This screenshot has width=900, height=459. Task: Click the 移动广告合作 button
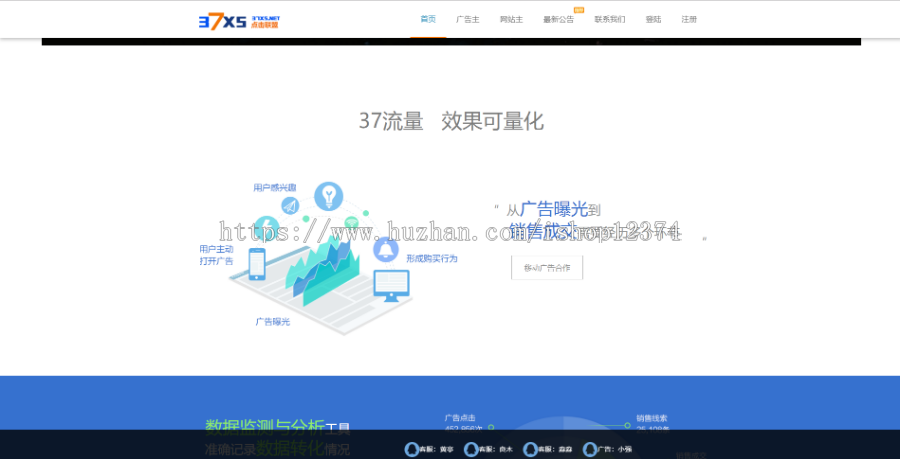(547, 267)
